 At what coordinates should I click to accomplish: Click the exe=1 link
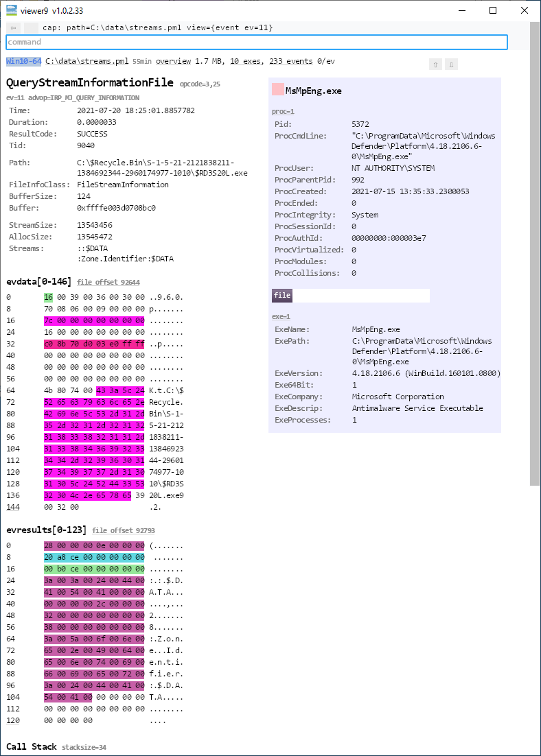pyautogui.click(x=281, y=316)
